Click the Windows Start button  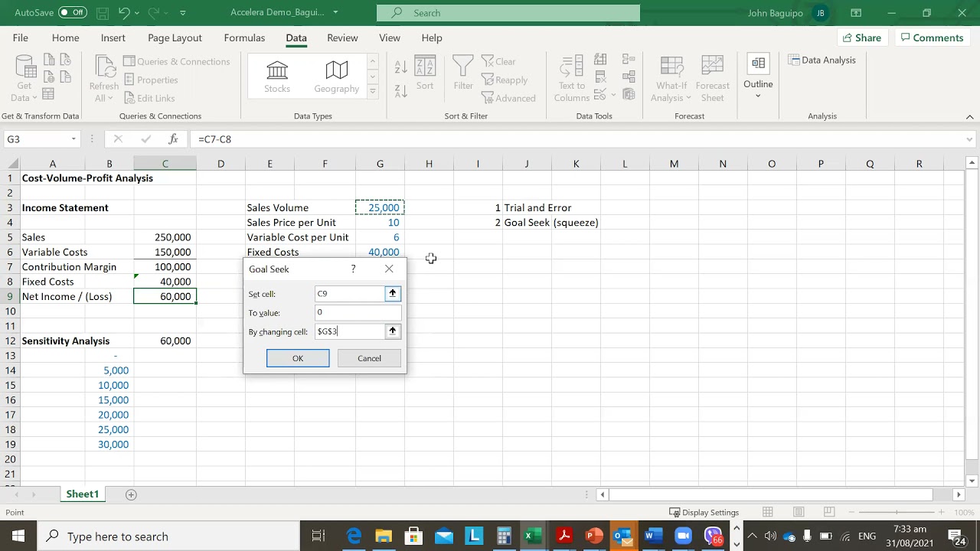(x=18, y=536)
